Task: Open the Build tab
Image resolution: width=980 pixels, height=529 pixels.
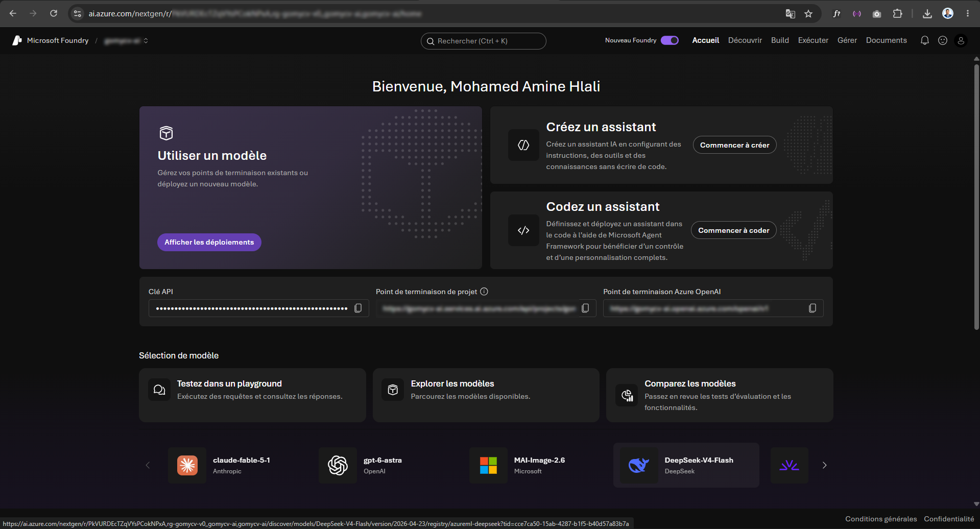Action: click(x=780, y=40)
